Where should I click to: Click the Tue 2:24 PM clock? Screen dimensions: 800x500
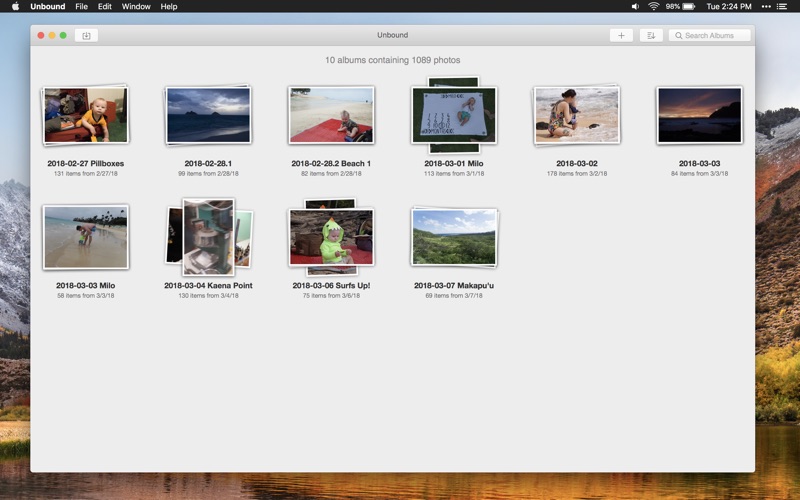click(729, 6)
